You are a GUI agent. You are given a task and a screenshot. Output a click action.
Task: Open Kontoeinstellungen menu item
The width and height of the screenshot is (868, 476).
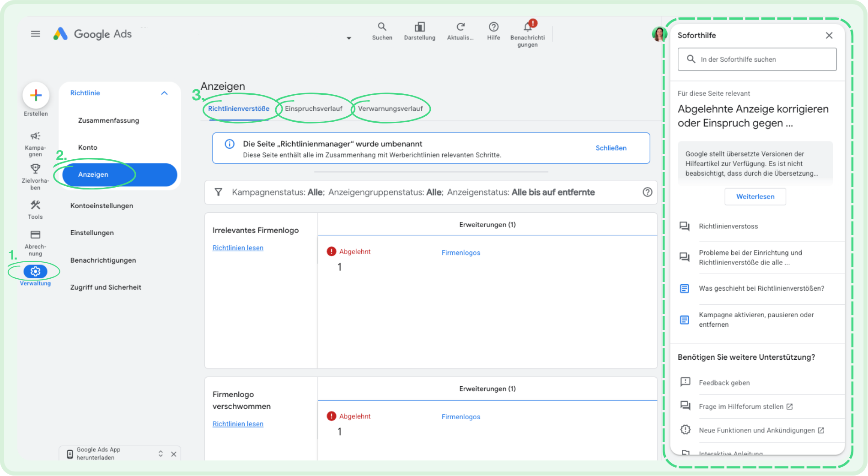[x=102, y=206]
